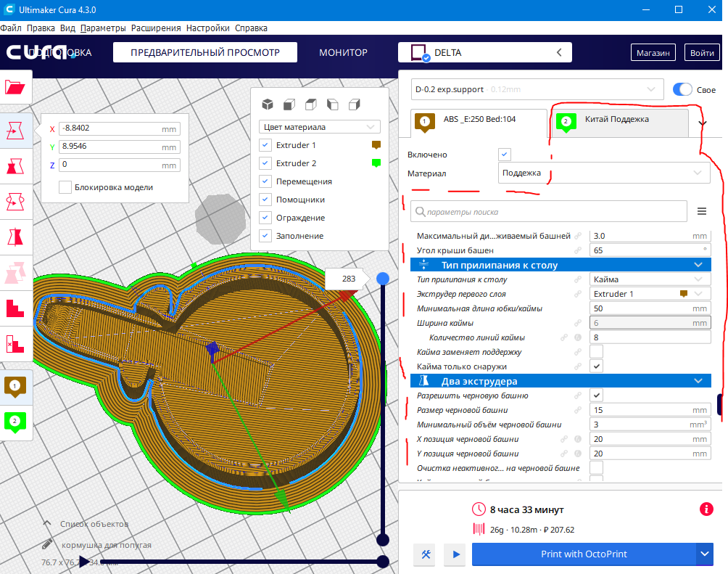Open the Расширения menu
Image resolution: width=728 pixels, height=574 pixels.
click(x=156, y=28)
